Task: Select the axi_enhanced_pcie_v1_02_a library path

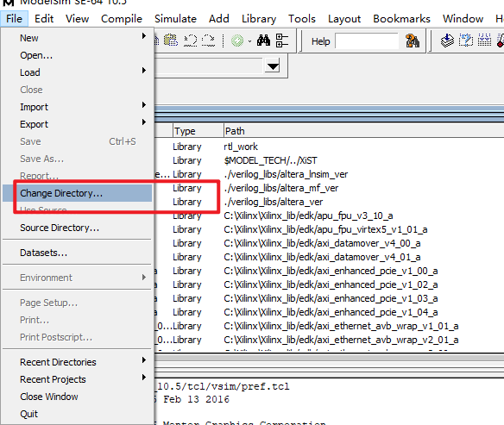Action: pyautogui.click(x=331, y=284)
